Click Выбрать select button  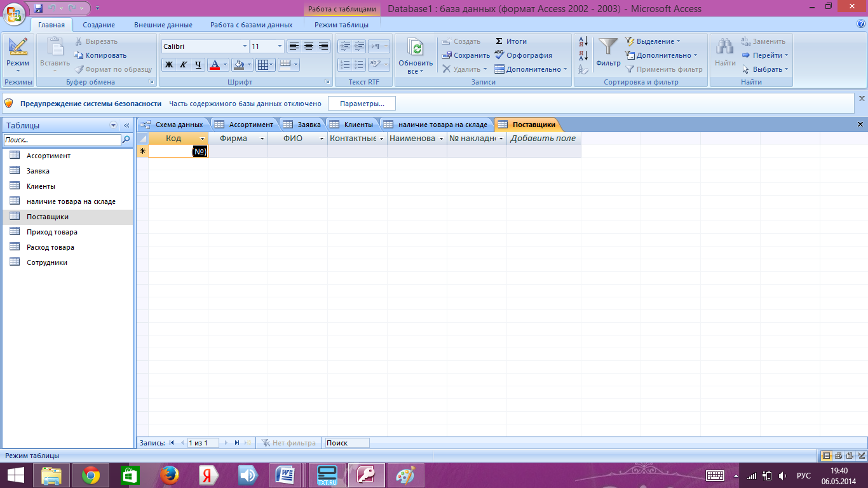(x=765, y=69)
